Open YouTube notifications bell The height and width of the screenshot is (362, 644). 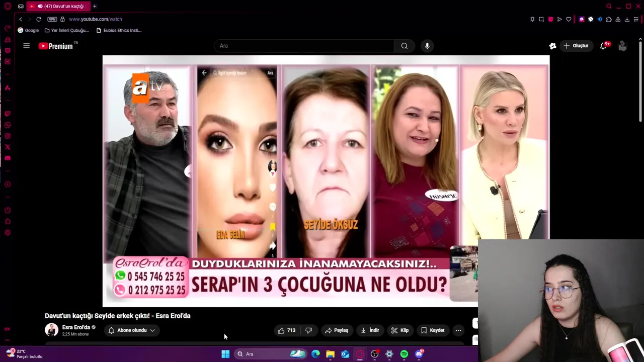point(603,46)
